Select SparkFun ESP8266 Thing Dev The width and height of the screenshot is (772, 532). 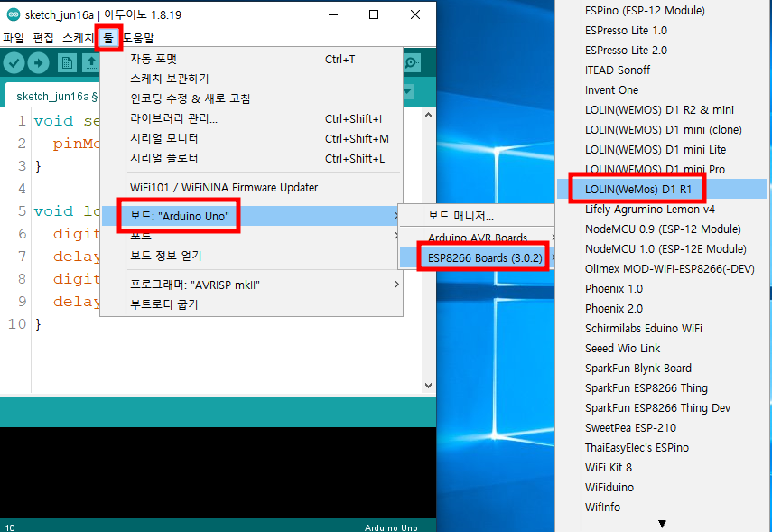pos(662,408)
